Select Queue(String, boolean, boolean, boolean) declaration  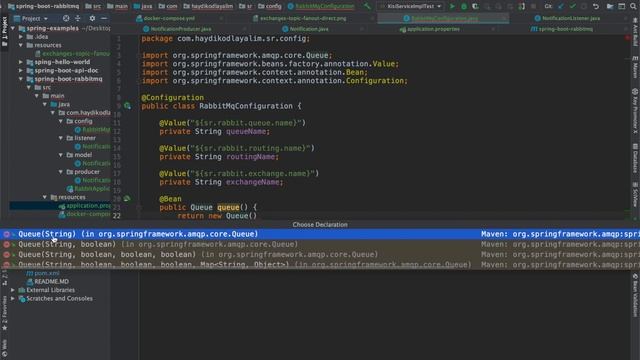(x=320, y=254)
